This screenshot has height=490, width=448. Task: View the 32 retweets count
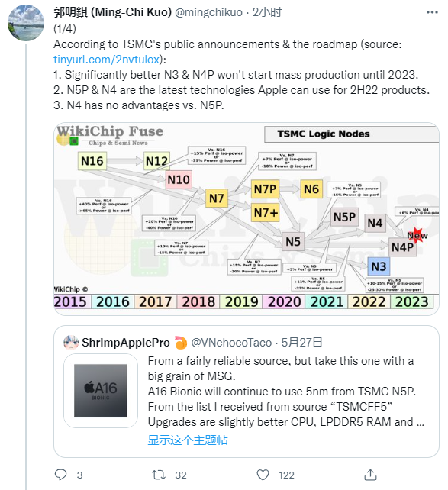pyautogui.click(x=181, y=475)
